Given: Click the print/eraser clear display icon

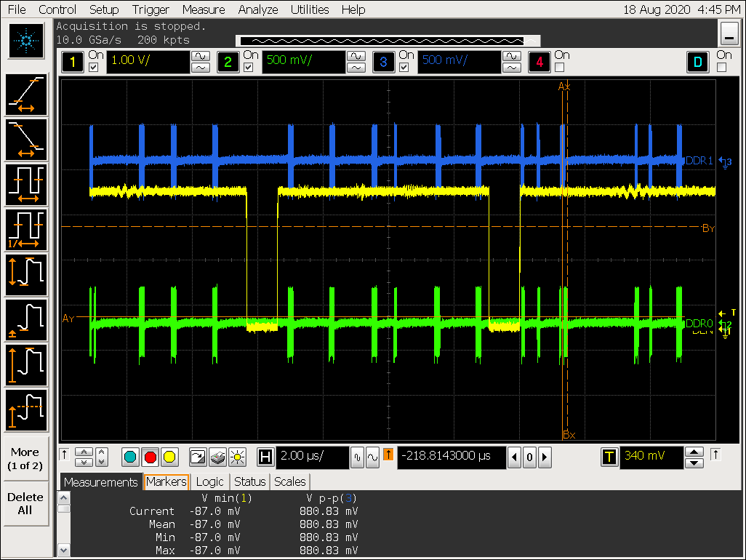Looking at the screenshot, I should point(218,457).
